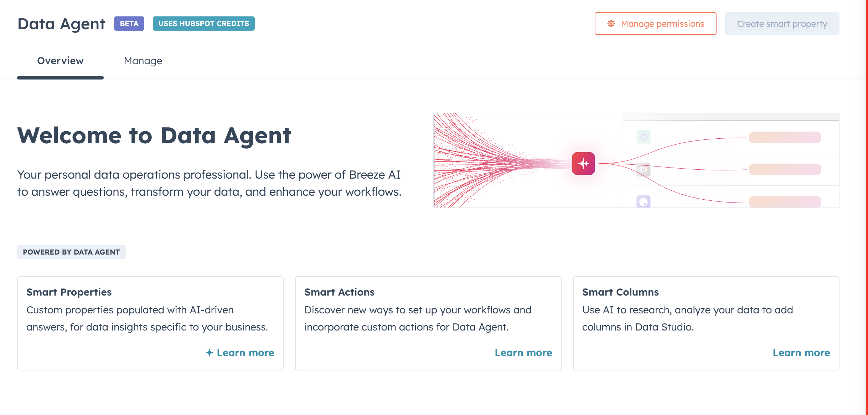Screen dimensions: 868x415
Task: Click the BETA badge next to Data Agent
Action: tap(129, 24)
